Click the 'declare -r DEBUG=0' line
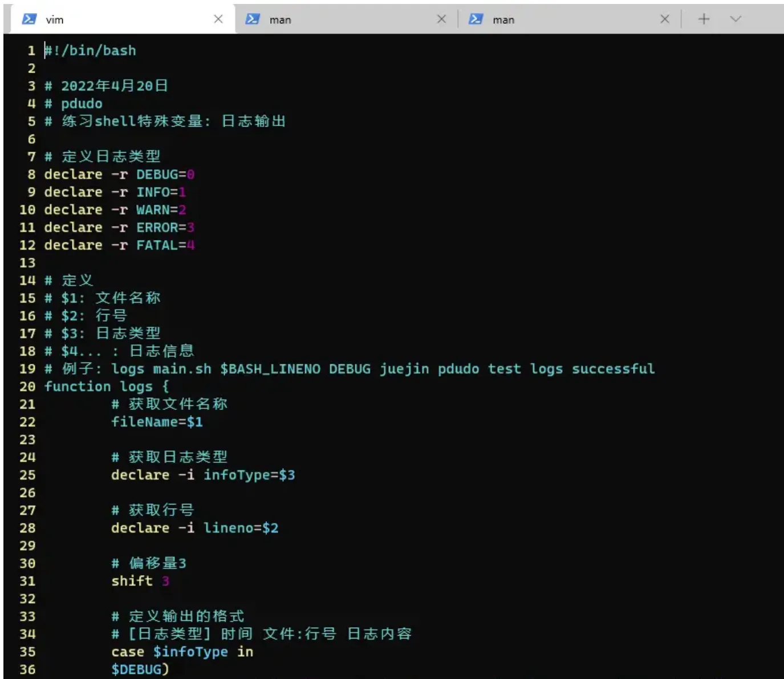The height and width of the screenshot is (679, 784). tap(120, 174)
